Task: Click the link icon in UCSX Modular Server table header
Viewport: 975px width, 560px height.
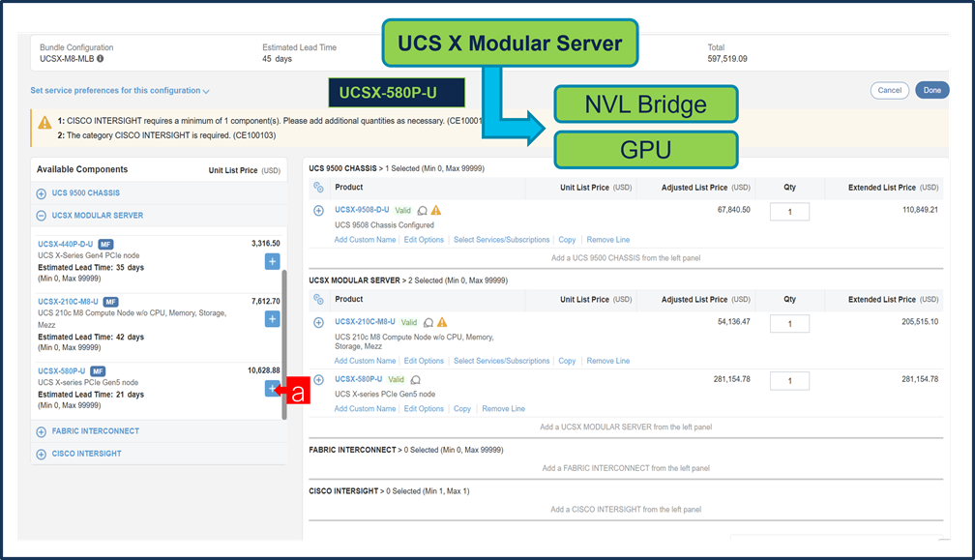Action: pos(318,300)
